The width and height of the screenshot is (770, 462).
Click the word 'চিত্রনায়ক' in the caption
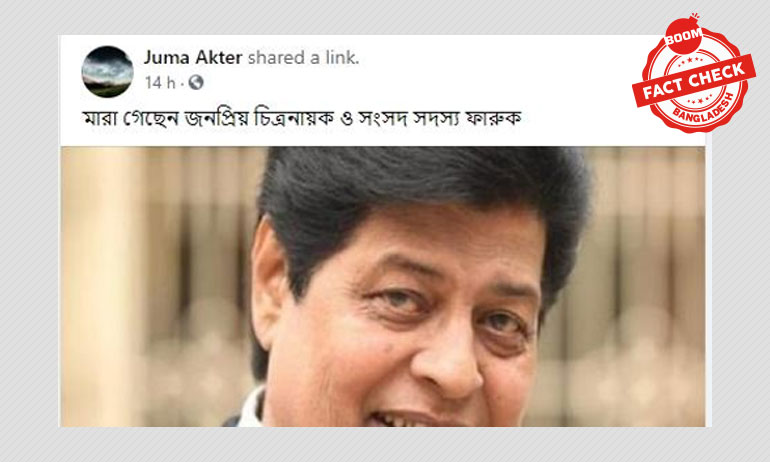(294, 118)
